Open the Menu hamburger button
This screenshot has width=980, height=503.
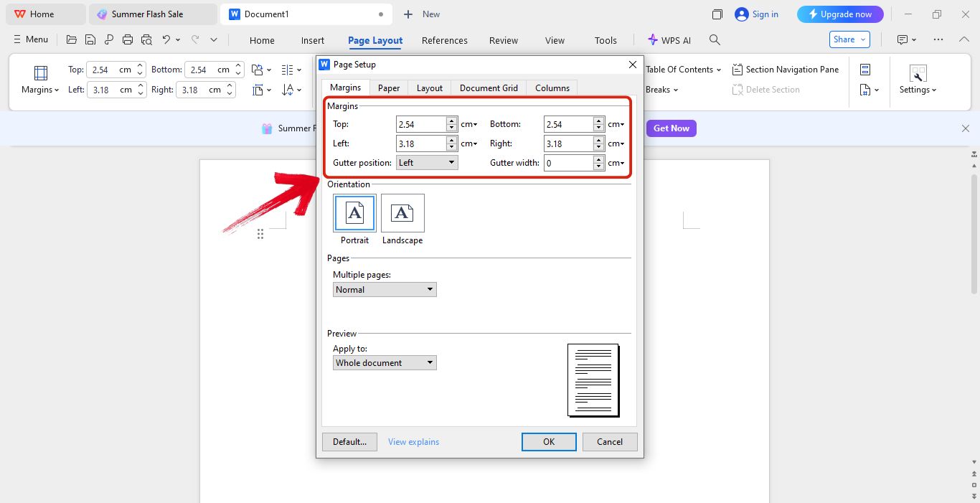pyautogui.click(x=31, y=39)
